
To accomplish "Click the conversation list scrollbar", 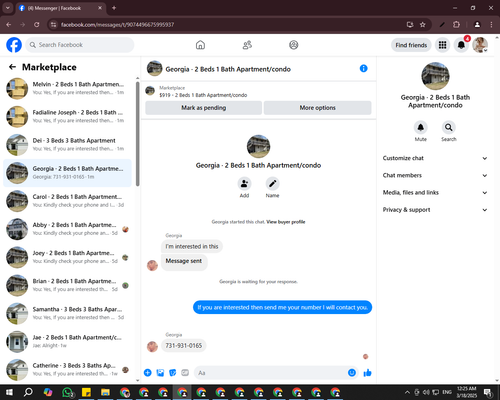I will (x=138, y=134).
